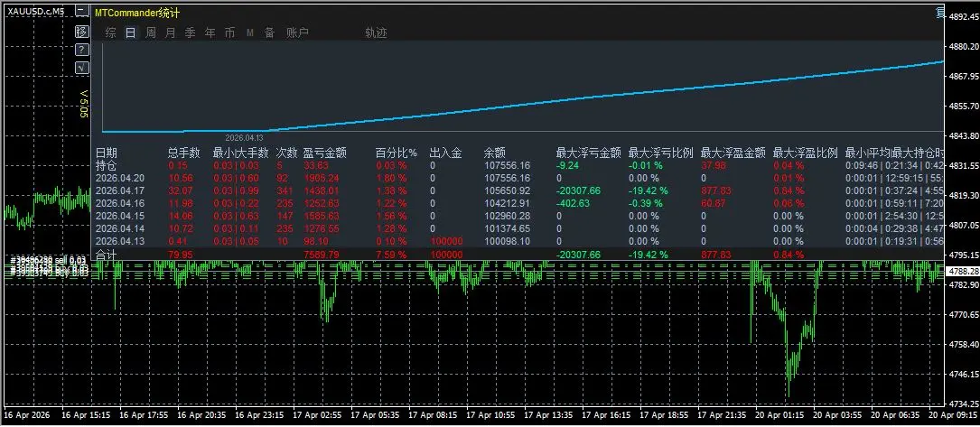Image resolution: width=980 pixels, height=427 pixels.
Task: Click the 盈亏金额 column header
Action: 325,153
